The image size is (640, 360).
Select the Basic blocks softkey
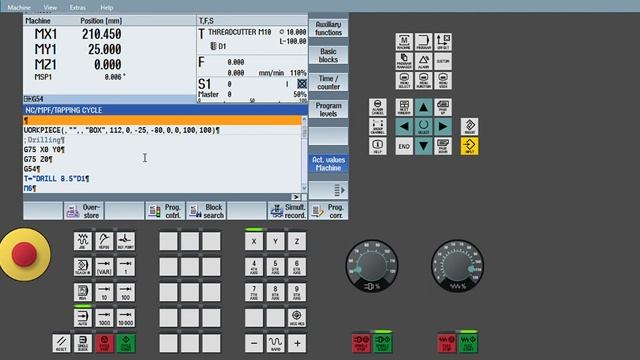tap(328, 56)
